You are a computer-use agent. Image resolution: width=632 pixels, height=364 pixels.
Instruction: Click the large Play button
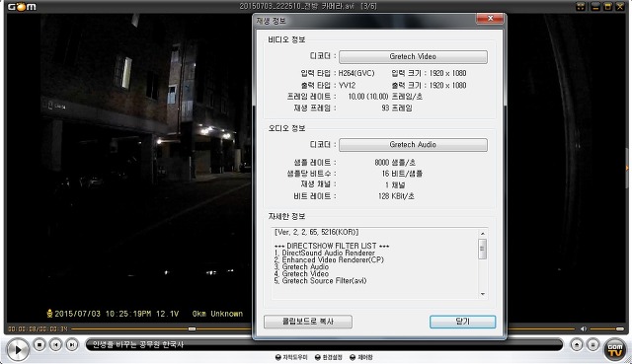click(x=18, y=349)
